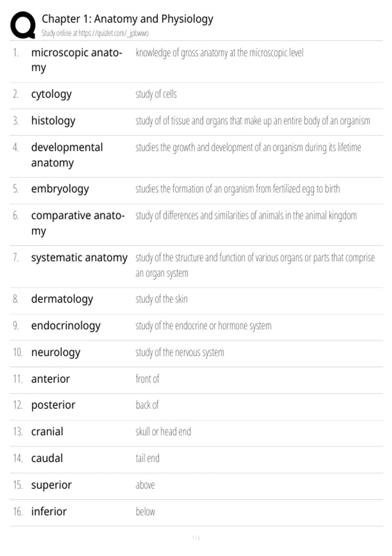Image resolution: width=392 pixels, height=556 pixels.
Task: Click the 'study of the nervous system' definition
Action: click(180, 353)
